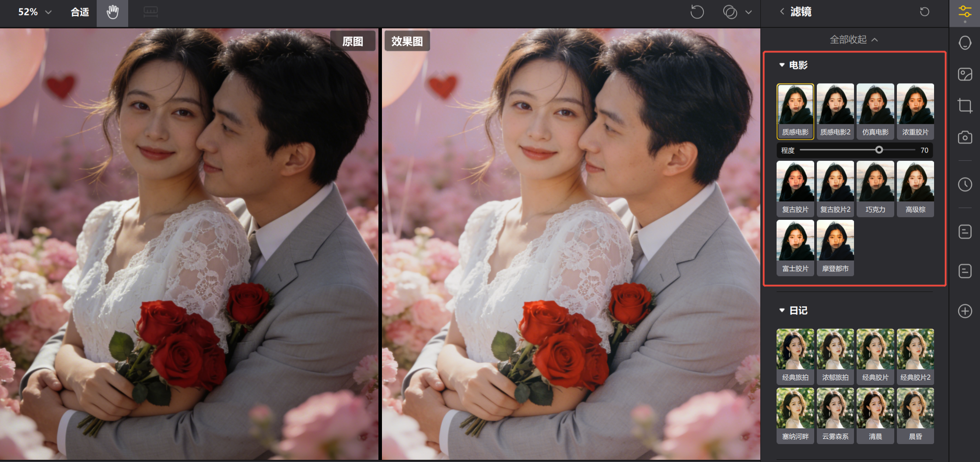980x462 pixels.
Task: Open the zoom percentage 52% dropdown
Action: coord(35,12)
